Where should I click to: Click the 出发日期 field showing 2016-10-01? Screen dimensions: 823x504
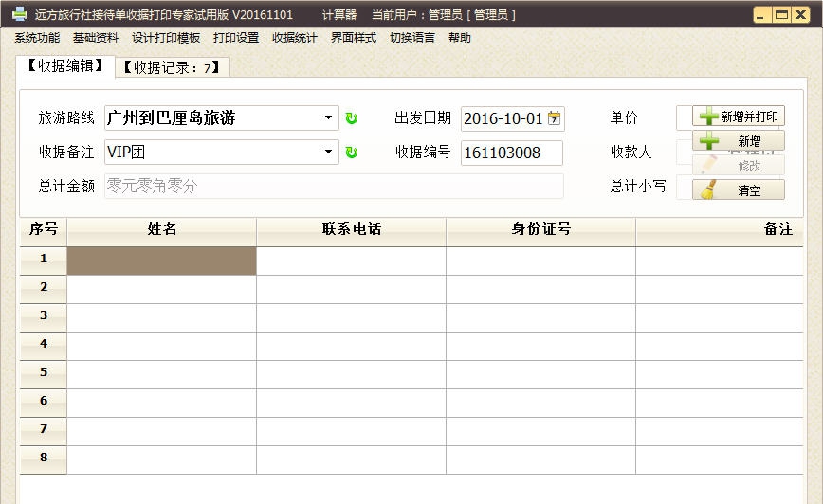pos(512,118)
